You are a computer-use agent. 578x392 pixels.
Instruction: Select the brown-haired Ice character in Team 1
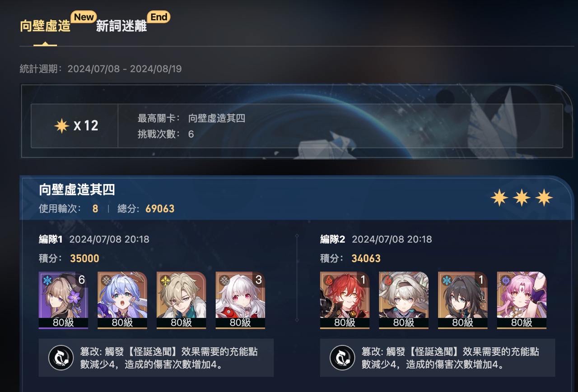coord(64,300)
